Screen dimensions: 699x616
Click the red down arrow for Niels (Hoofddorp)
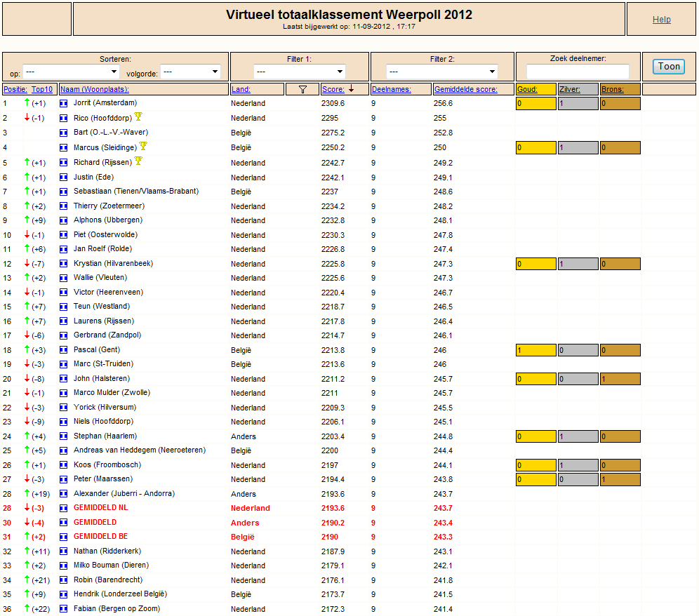(27, 421)
